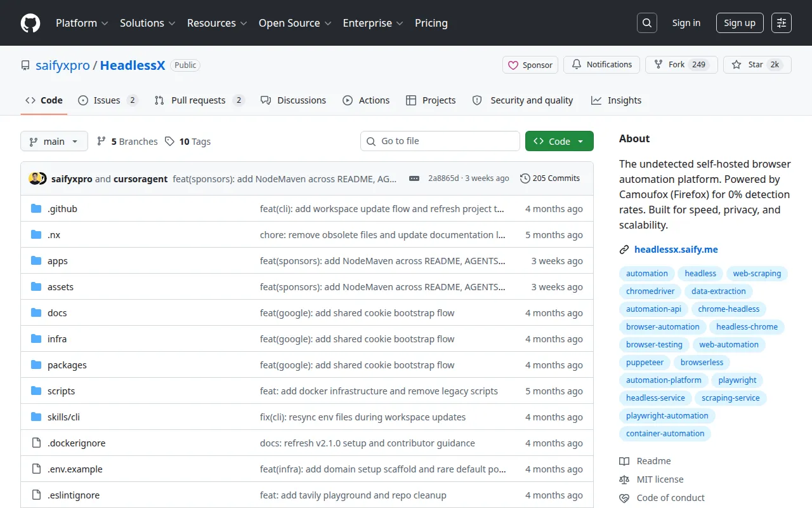Open the Solutions dropdown menu

(x=147, y=23)
